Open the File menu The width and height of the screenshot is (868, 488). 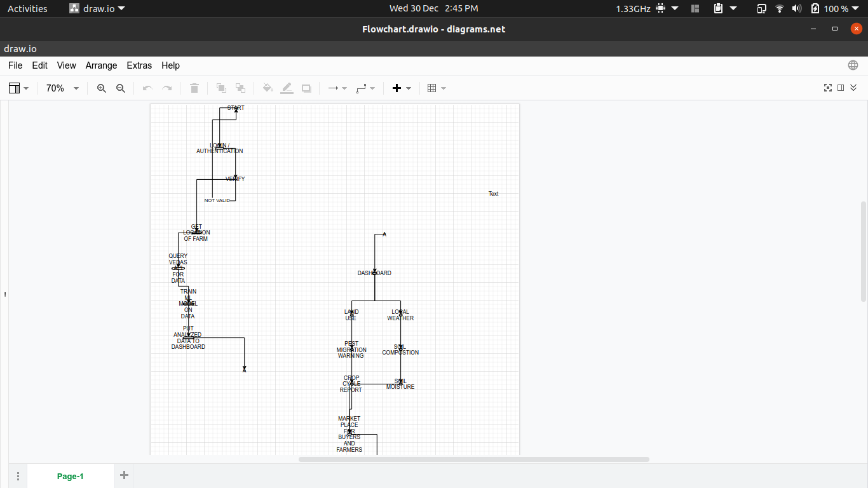[15, 65]
